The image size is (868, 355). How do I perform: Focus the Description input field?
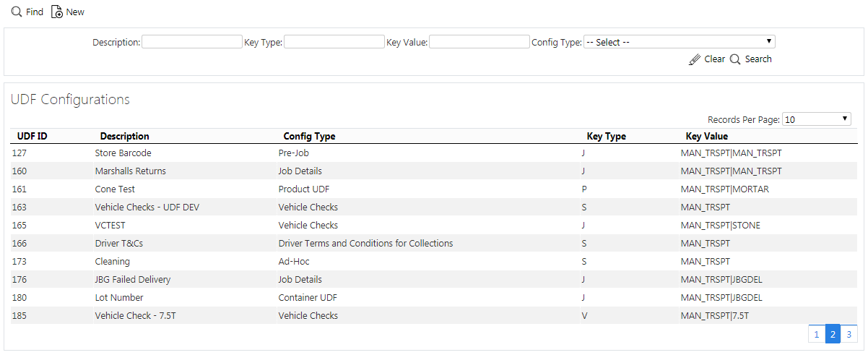point(192,42)
